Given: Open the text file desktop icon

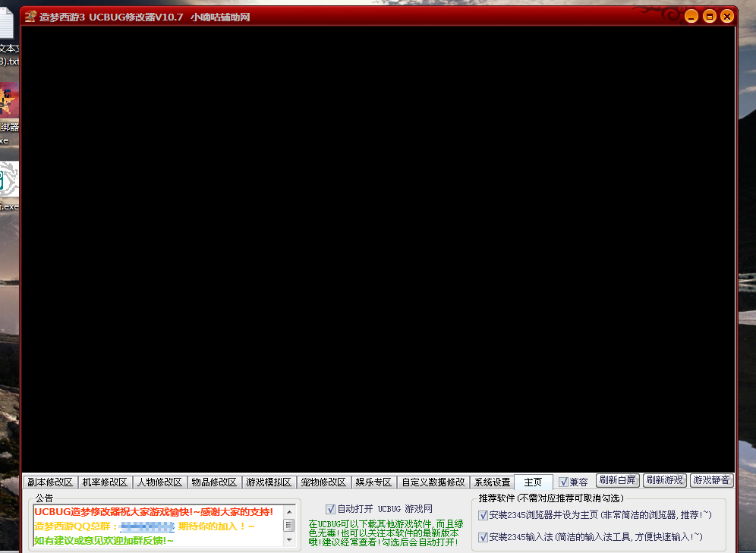Looking at the screenshot, I should [6, 28].
